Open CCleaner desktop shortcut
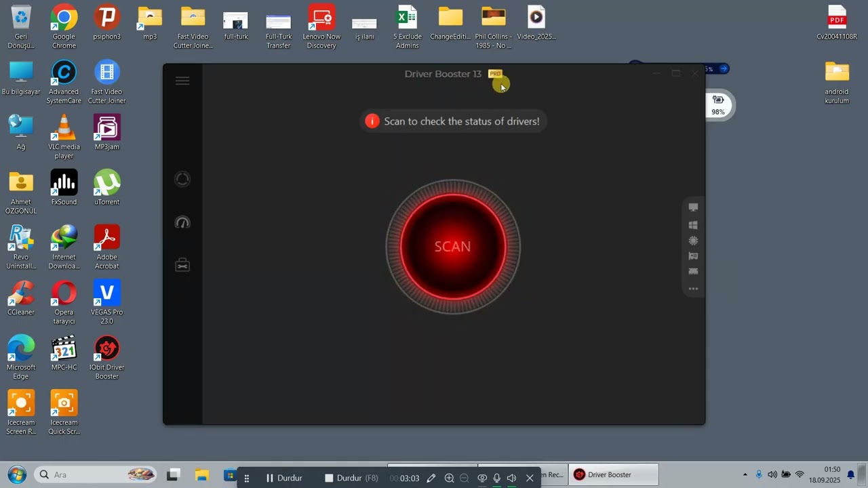Viewport: 868px width, 488px height. pyautogui.click(x=21, y=298)
